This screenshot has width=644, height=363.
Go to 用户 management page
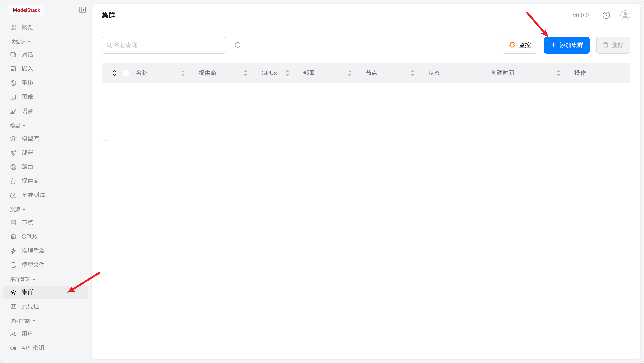coord(46,334)
